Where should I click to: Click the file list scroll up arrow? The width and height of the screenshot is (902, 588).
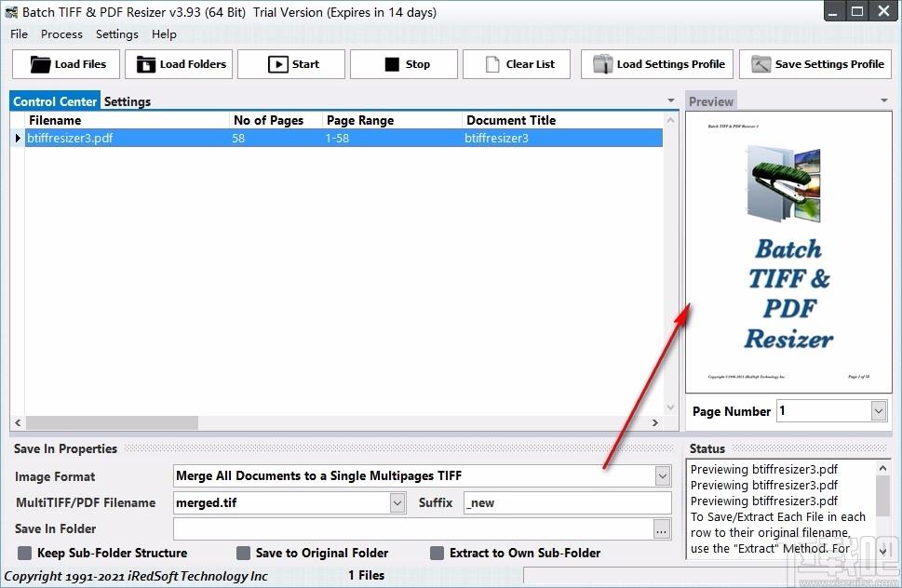click(670, 120)
